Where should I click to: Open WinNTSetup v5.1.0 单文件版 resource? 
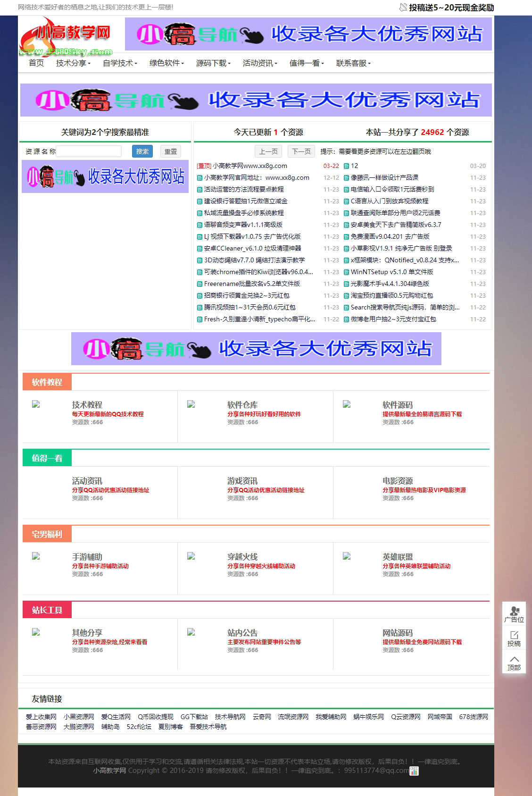[392, 272]
